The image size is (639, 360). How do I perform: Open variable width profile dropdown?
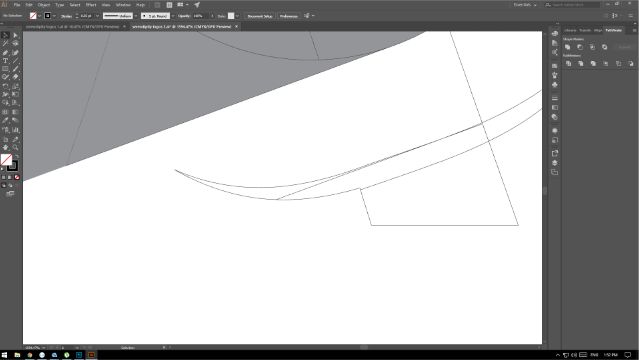[136, 16]
